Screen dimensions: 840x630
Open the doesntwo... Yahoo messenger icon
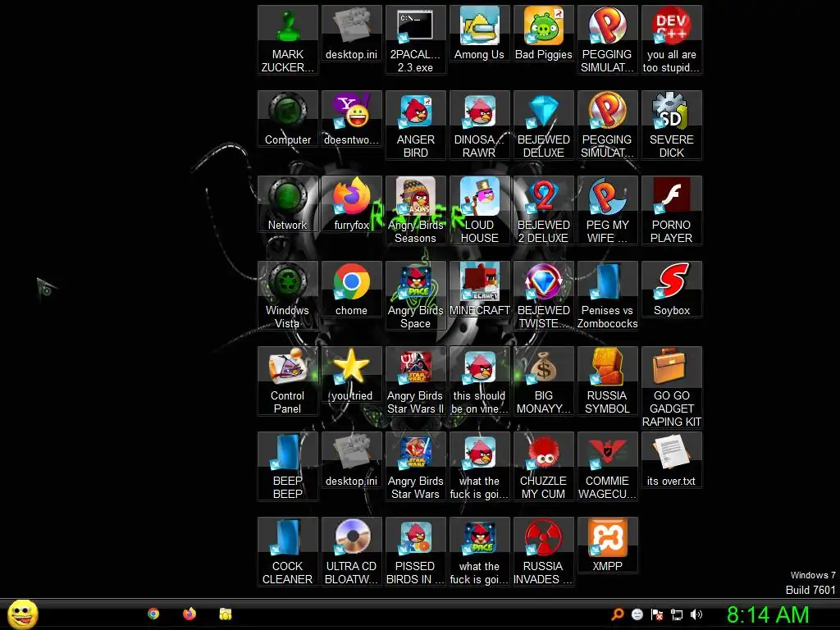351,119
